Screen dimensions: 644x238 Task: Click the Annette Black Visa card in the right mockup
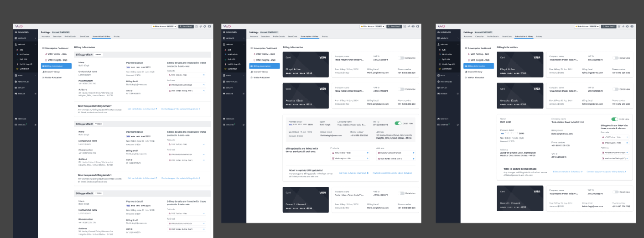coord(520,96)
